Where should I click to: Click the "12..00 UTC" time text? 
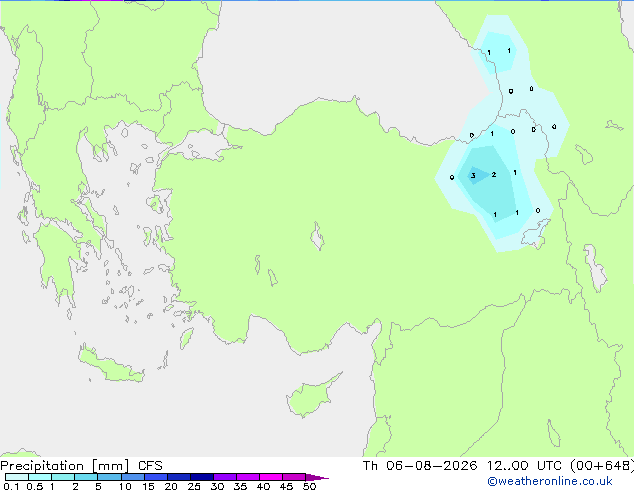pos(524,466)
